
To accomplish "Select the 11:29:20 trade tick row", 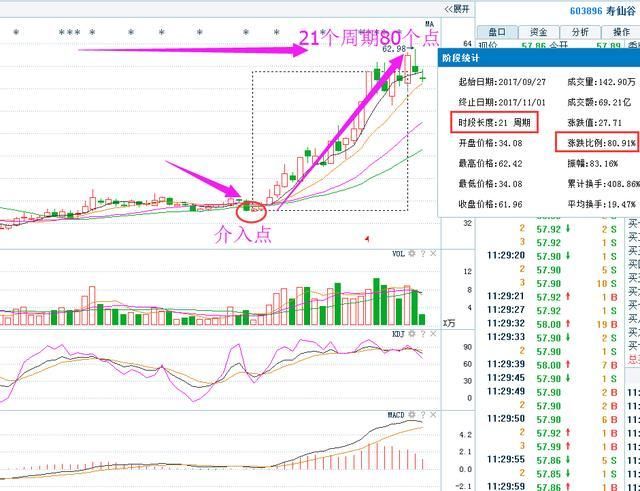I will pyautogui.click(x=552, y=256).
